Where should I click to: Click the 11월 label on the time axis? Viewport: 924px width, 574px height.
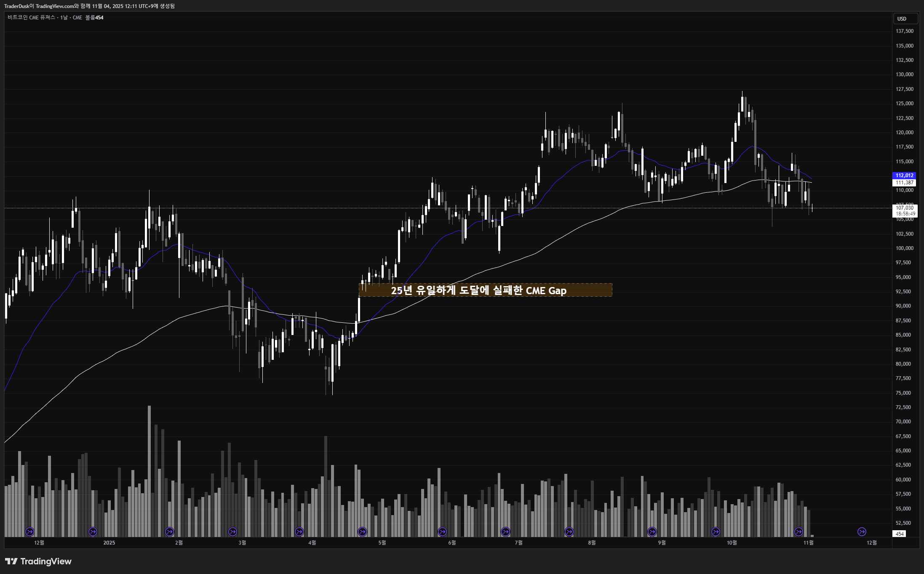808,542
